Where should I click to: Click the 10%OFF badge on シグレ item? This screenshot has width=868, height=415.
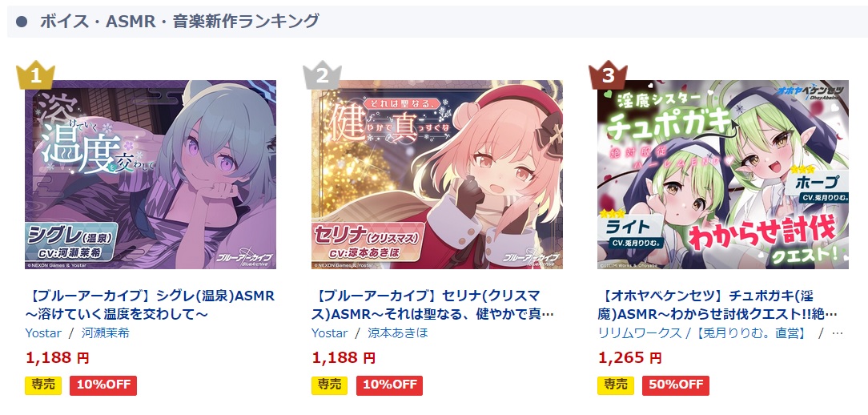coord(103,385)
